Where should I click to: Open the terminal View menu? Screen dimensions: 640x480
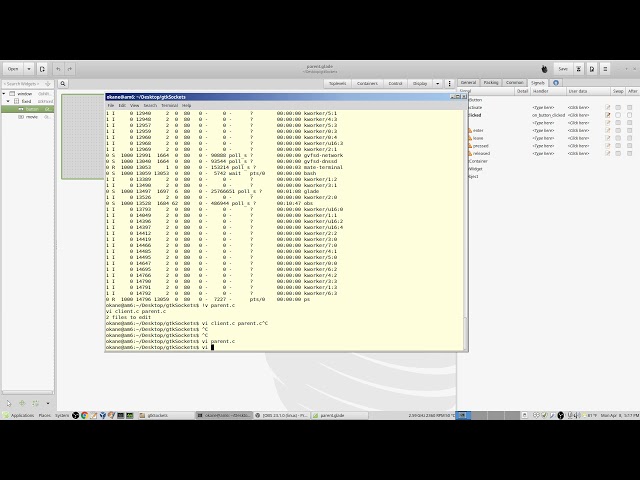point(134,105)
